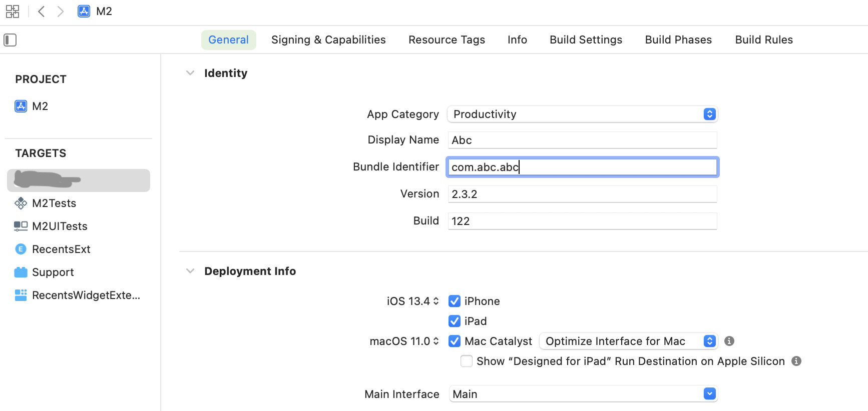868x411 pixels.
Task: Go forward using the right chevron
Action: click(x=61, y=11)
